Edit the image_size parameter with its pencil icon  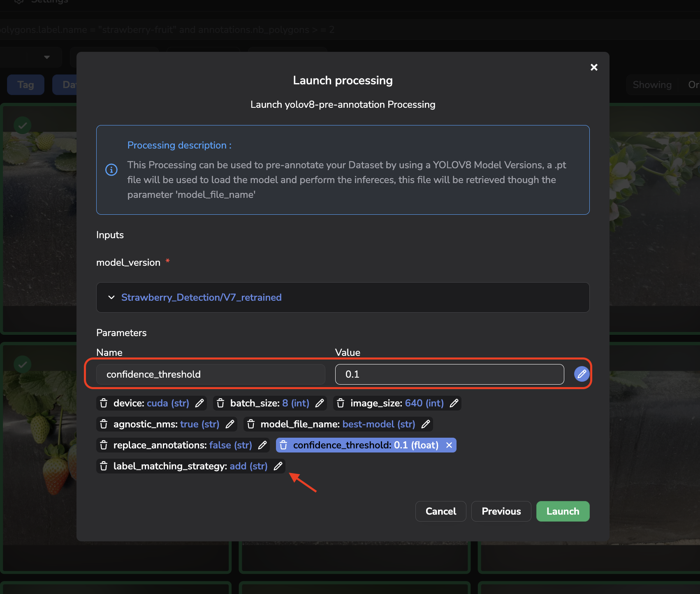454,403
